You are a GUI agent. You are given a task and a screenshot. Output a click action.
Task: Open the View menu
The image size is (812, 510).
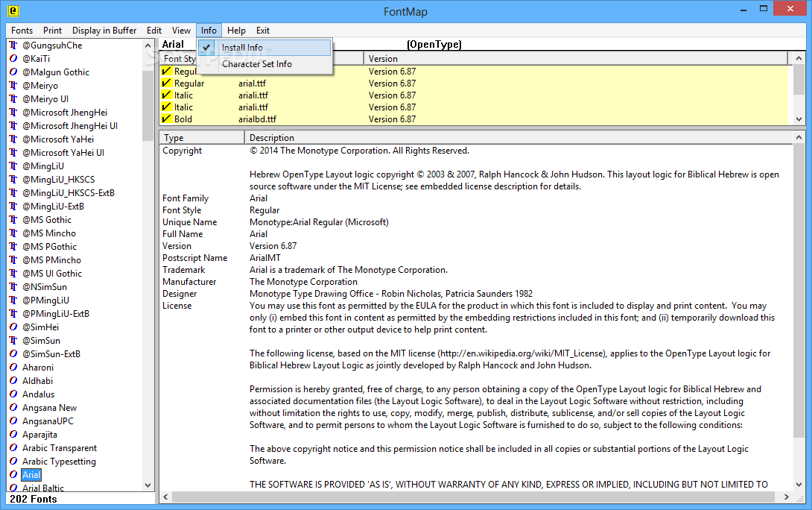point(181,31)
